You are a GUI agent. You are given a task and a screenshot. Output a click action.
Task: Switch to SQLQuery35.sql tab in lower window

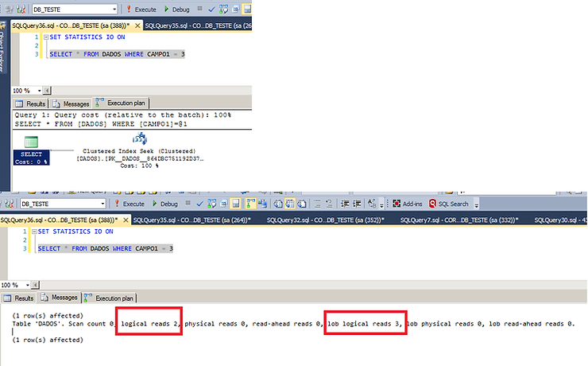point(191,220)
